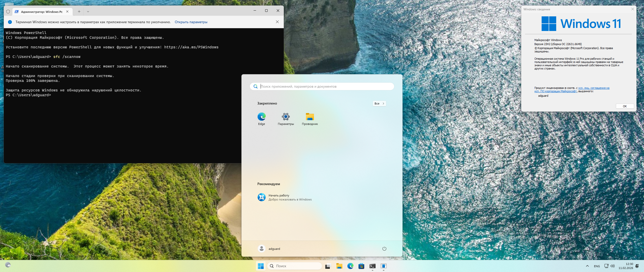Select the Администратор PowerShell tab

(x=42, y=12)
